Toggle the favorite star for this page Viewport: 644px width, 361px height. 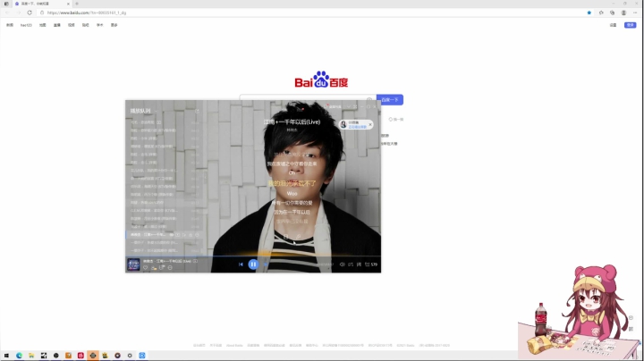click(589, 13)
